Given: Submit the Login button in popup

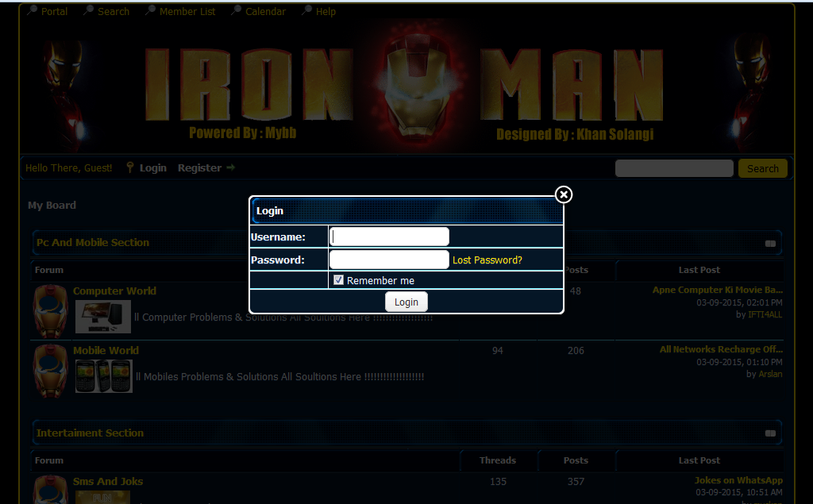Looking at the screenshot, I should click(406, 302).
